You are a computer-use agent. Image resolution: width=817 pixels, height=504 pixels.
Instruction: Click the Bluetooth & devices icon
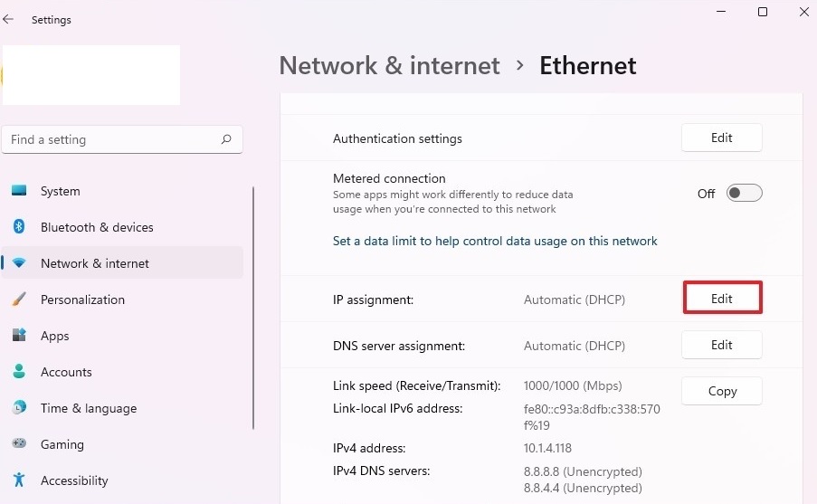tap(19, 227)
